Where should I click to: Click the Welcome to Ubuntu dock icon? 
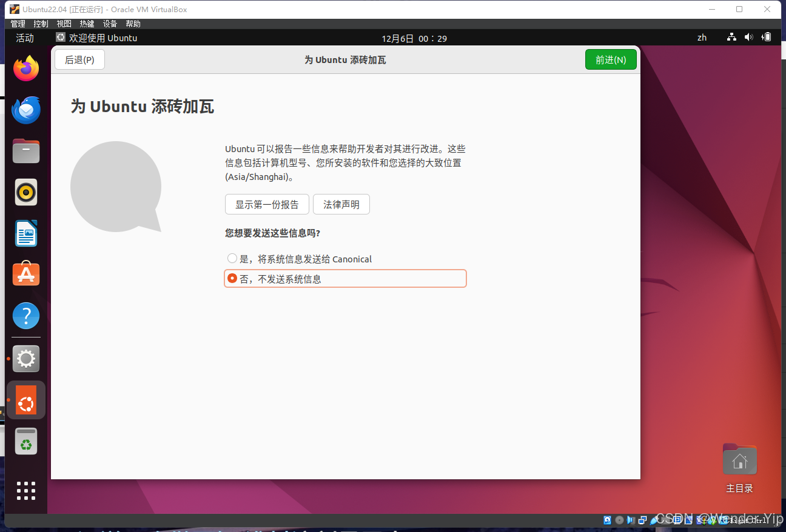pyautogui.click(x=26, y=400)
